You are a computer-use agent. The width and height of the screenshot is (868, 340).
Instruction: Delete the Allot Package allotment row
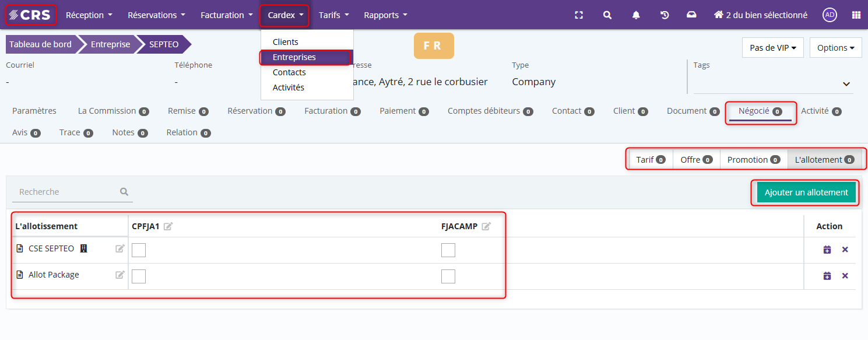[x=845, y=276]
